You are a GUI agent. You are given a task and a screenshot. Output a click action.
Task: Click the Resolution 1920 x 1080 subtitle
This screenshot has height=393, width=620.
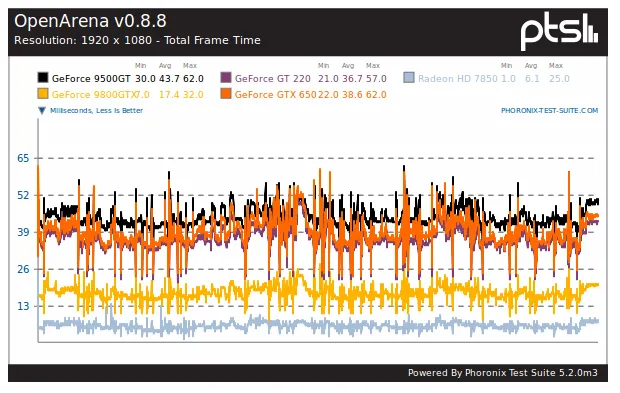(x=137, y=40)
